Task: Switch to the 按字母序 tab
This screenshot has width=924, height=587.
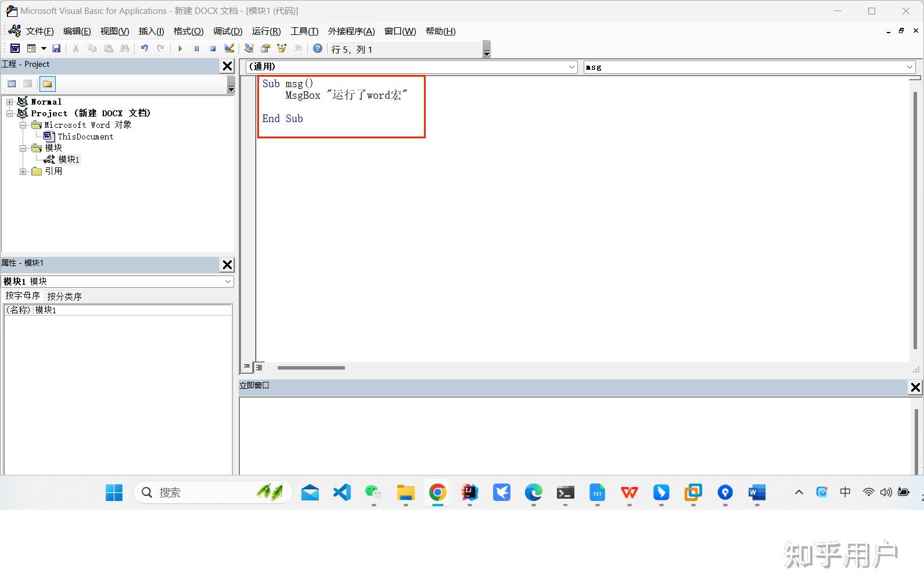Action: point(23,296)
